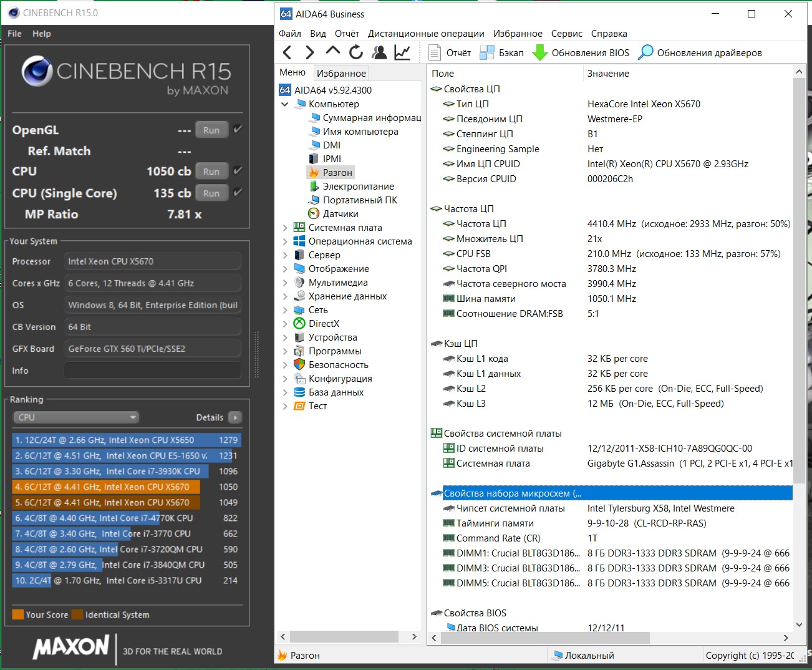Click the Бэкап toolbar button
The width and height of the screenshot is (812, 670).
tap(502, 53)
